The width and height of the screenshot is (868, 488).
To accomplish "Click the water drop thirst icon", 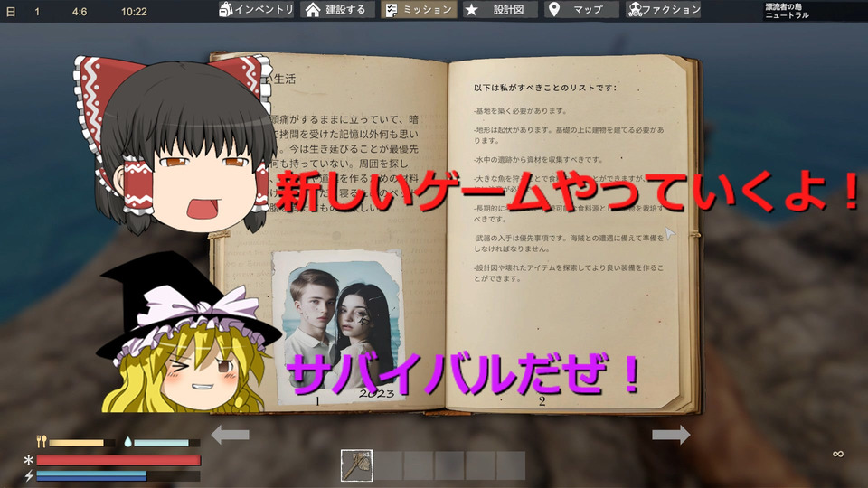I will tap(127, 442).
